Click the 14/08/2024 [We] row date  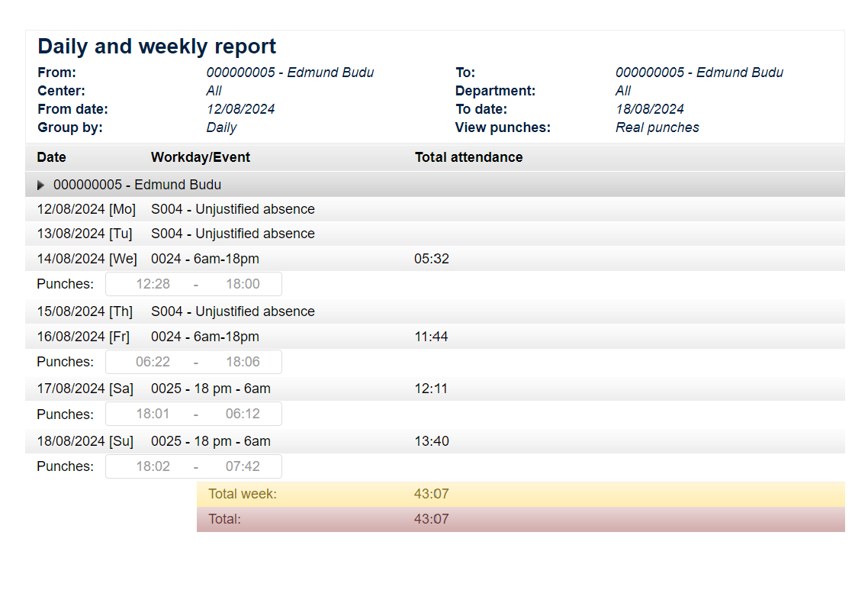click(87, 259)
